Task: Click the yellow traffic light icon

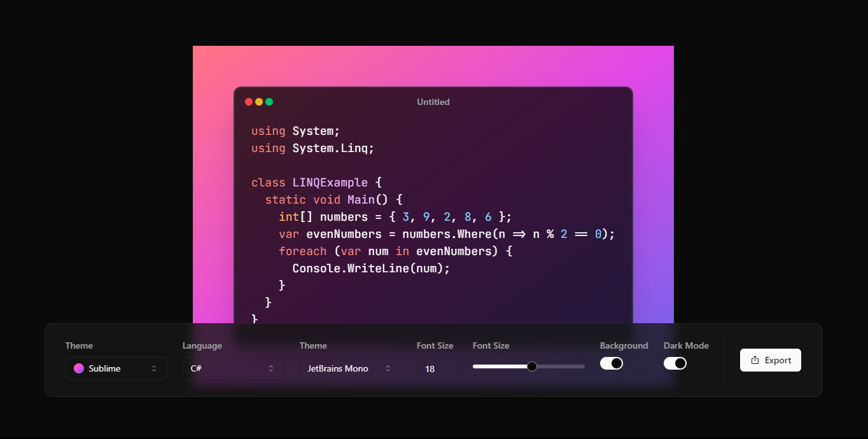Action: pyautogui.click(x=259, y=101)
